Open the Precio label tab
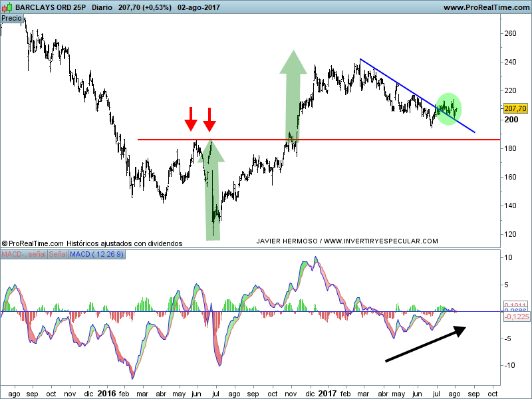This screenshot has height=399, width=532. click(x=11, y=18)
